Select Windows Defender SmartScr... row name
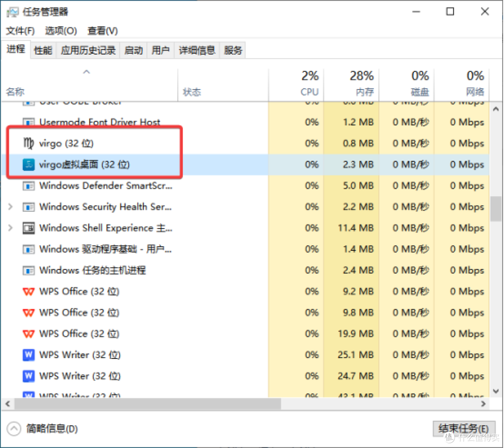The image size is (504, 448). pyautogui.click(x=106, y=186)
